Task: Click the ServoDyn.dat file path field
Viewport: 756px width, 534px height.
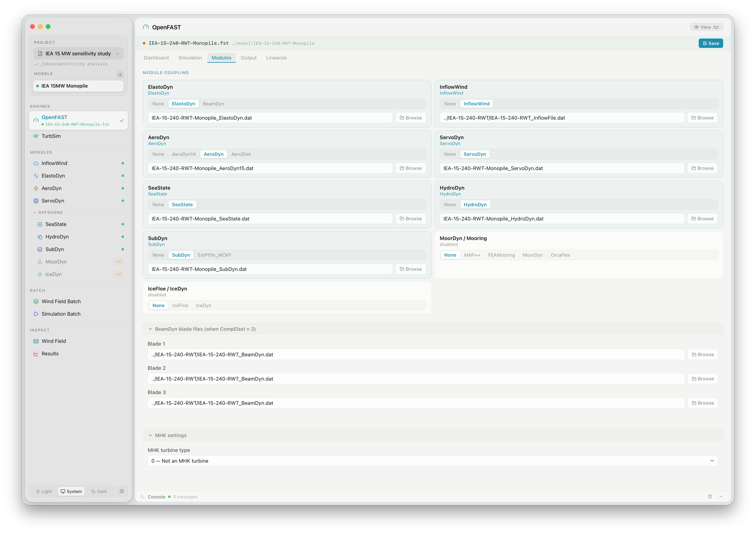Action: [x=562, y=168]
